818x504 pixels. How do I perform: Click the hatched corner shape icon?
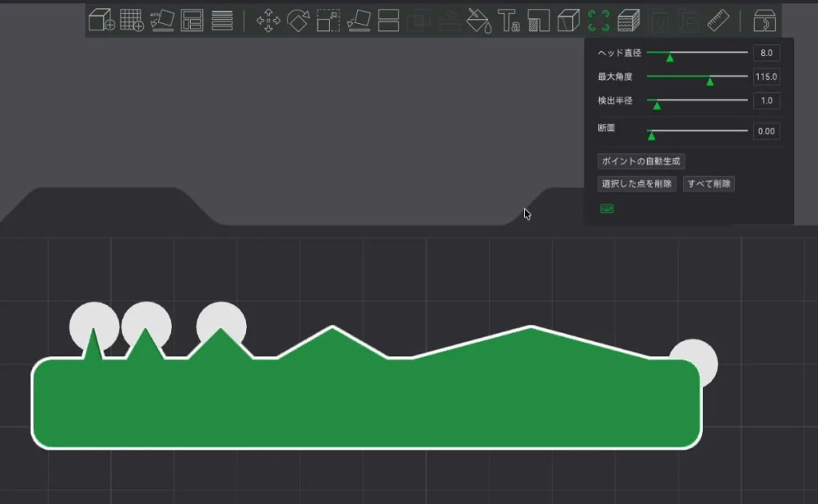pos(539,21)
